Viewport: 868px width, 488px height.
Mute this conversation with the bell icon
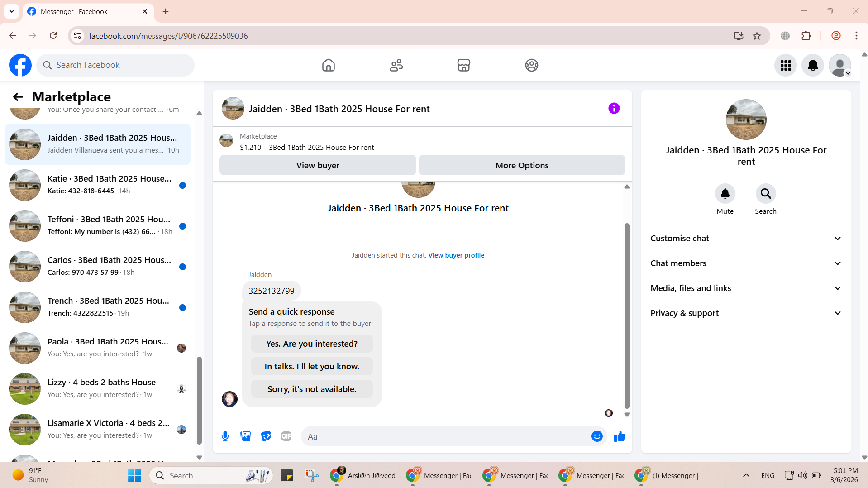[725, 194]
